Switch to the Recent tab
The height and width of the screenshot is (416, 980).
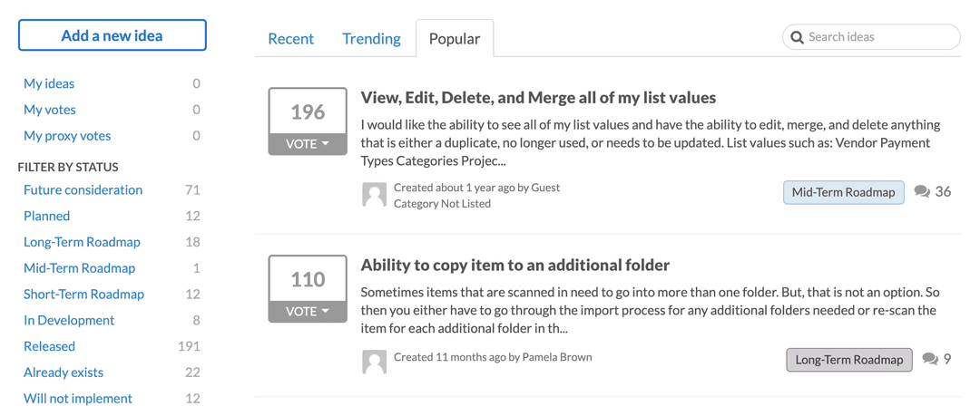click(290, 38)
